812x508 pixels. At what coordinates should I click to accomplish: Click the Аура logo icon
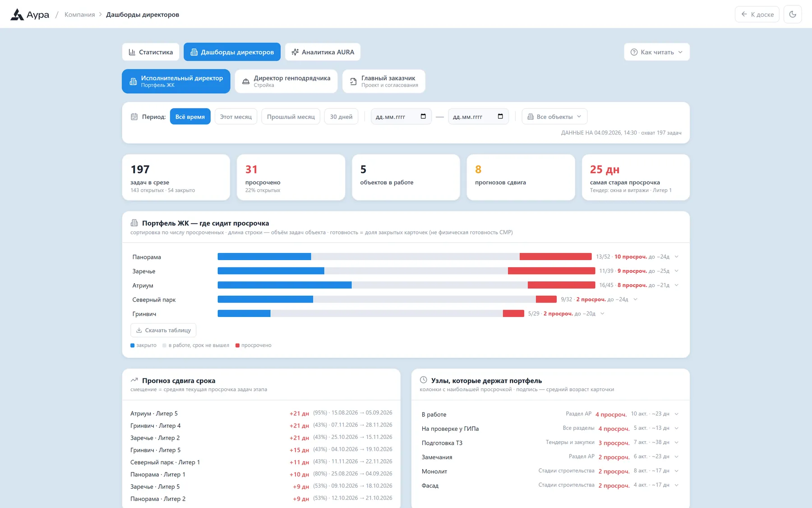pos(17,14)
